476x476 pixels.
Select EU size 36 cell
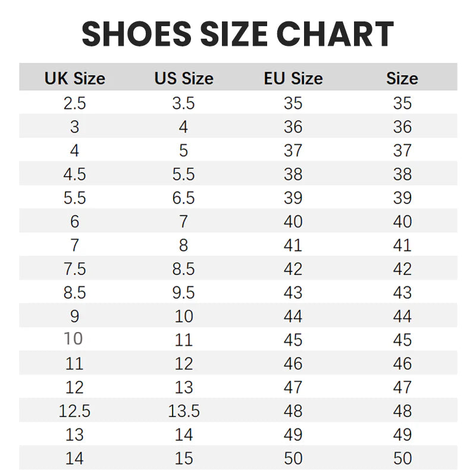(x=293, y=127)
